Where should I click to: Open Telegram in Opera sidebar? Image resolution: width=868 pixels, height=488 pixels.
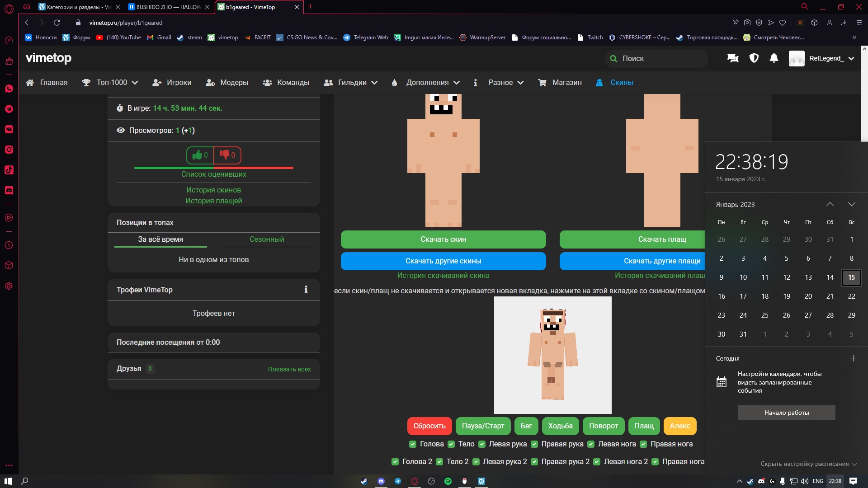(9, 109)
